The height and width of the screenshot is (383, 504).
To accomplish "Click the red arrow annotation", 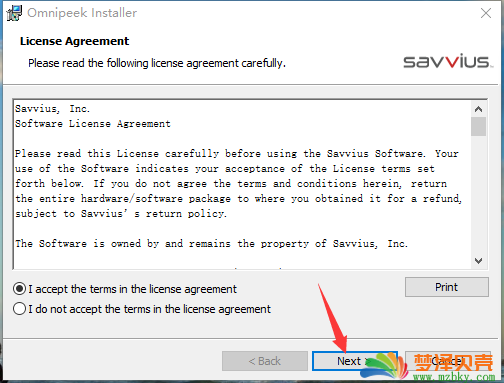I will pos(333,318).
